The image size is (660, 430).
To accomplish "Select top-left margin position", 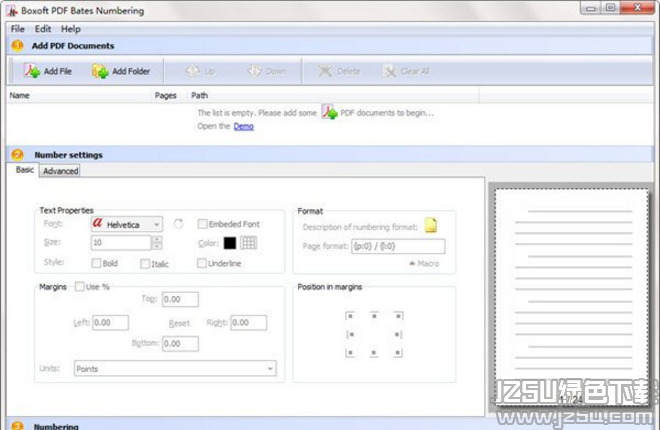I will [350, 316].
